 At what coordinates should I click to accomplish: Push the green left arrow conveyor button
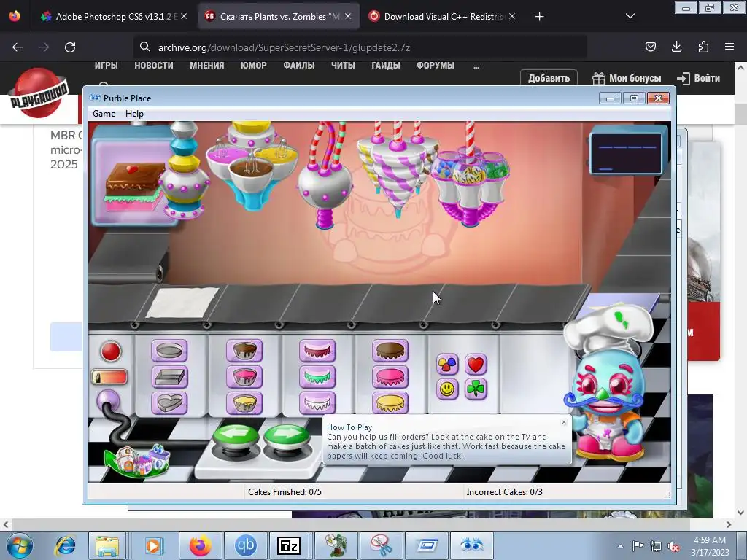[236, 437]
